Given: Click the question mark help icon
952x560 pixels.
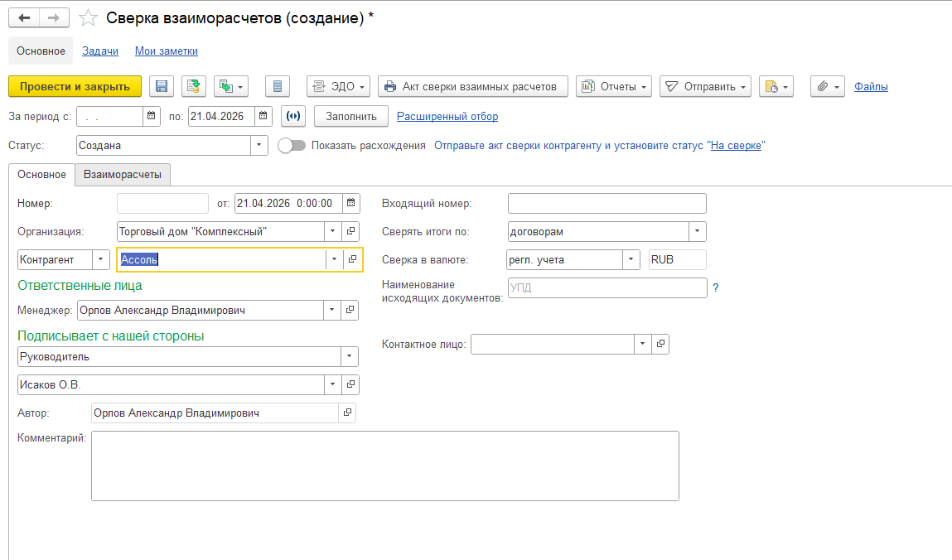Looking at the screenshot, I should click(716, 287).
